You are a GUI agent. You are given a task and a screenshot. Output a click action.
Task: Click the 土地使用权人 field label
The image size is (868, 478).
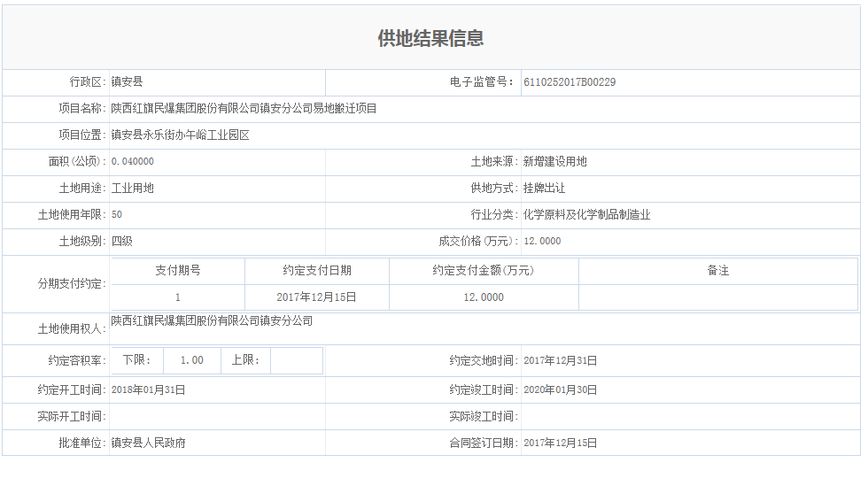(72, 329)
